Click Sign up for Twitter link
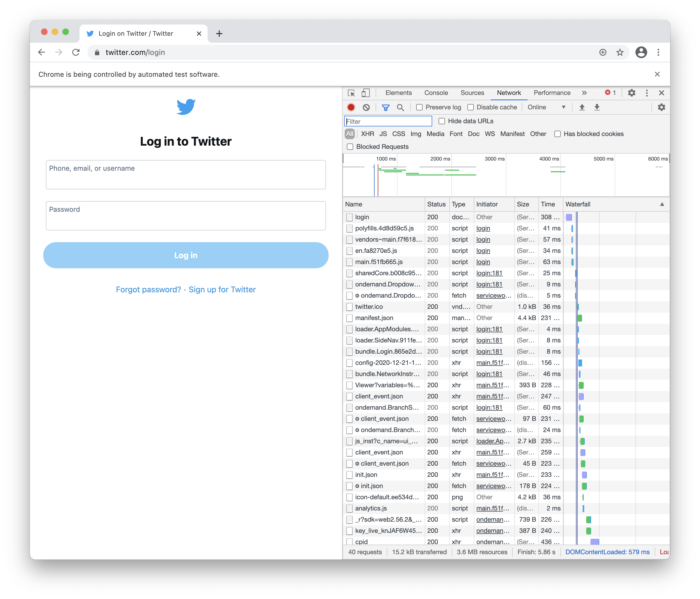This screenshot has width=700, height=599. tap(222, 290)
